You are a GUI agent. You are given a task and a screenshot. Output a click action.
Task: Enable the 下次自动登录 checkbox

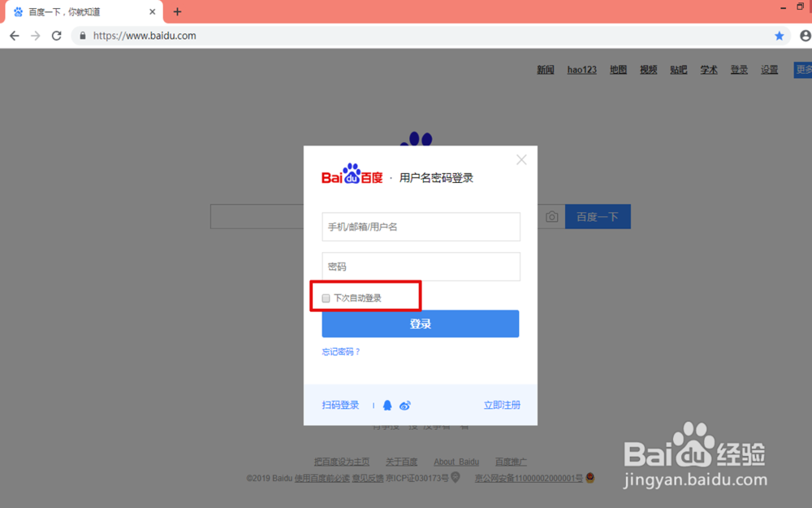(x=326, y=298)
